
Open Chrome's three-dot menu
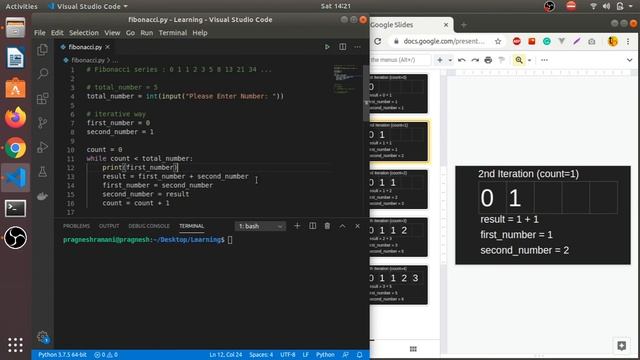click(x=628, y=41)
